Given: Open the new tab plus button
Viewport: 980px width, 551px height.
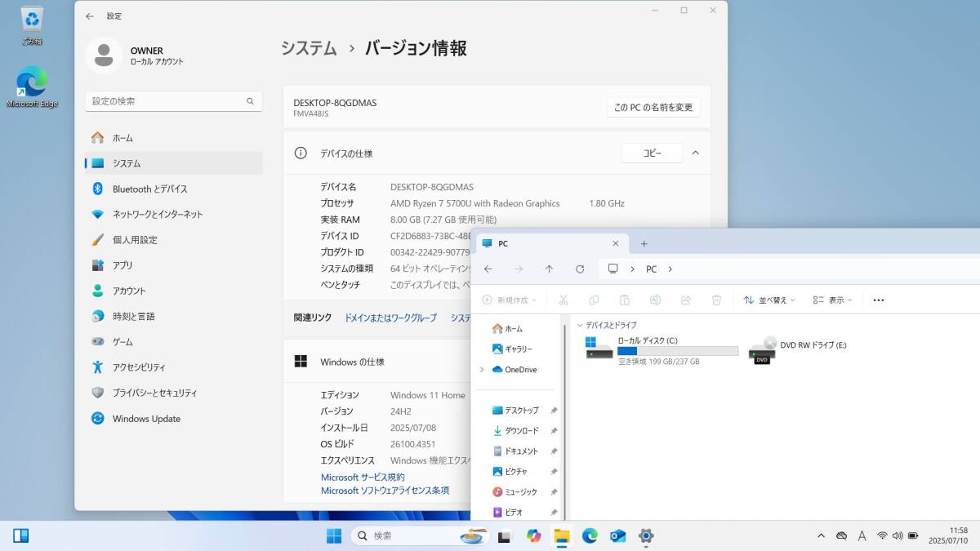Looking at the screenshot, I should pos(644,244).
